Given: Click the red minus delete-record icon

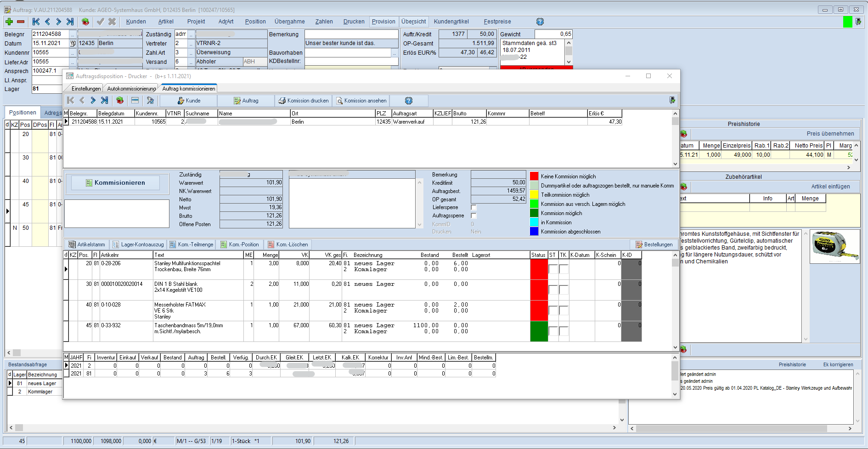Looking at the screenshot, I should (x=21, y=22).
